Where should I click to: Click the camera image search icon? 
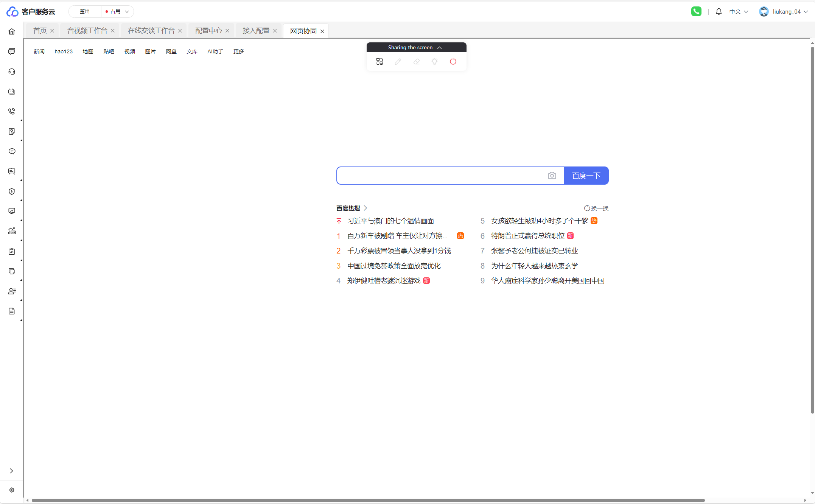[552, 176]
